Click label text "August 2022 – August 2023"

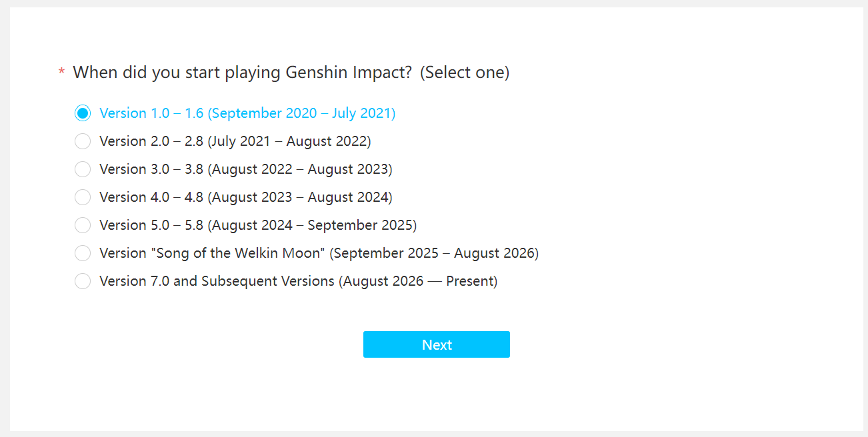(300, 169)
